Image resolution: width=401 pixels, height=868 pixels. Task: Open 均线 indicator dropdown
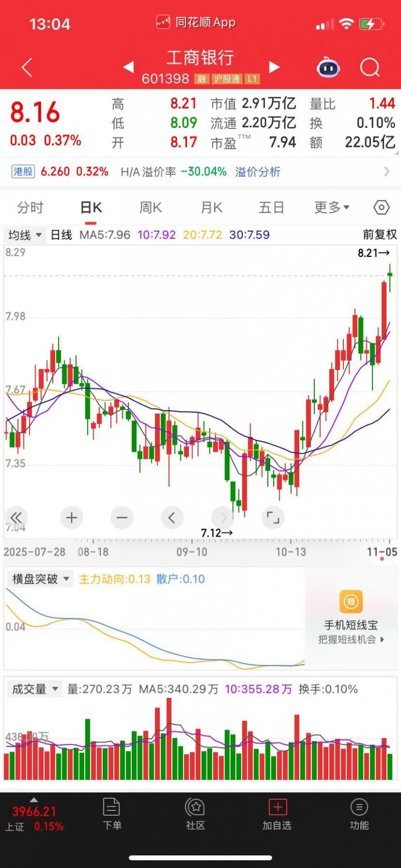tap(25, 235)
